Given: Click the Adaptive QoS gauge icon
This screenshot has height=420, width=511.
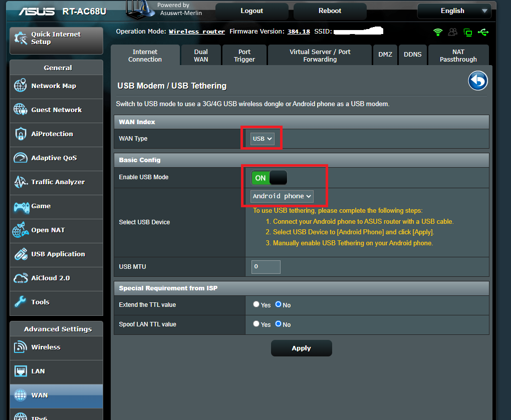Looking at the screenshot, I should coord(21,158).
